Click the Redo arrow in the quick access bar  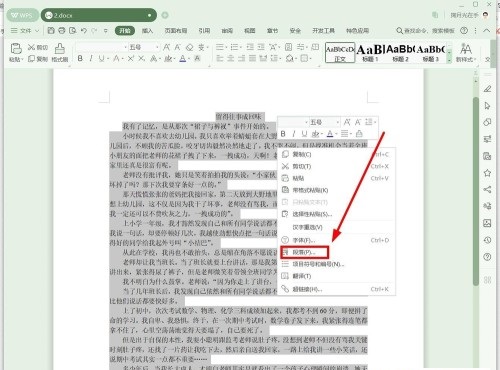95,31
